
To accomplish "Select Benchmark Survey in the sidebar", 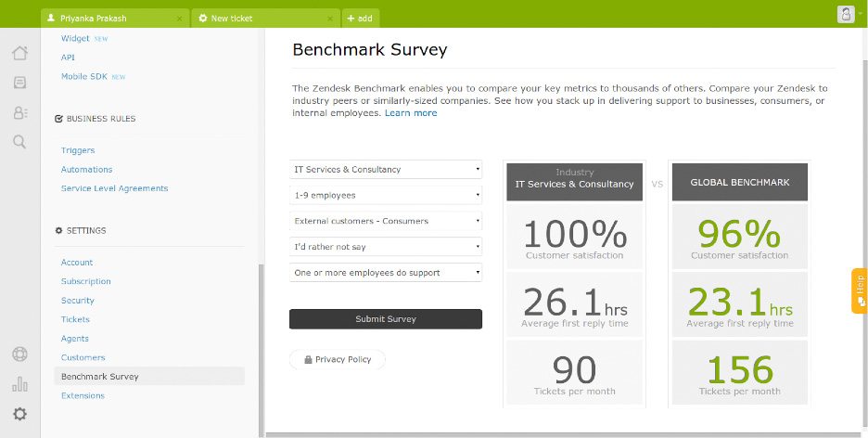I will pos(149,377).
